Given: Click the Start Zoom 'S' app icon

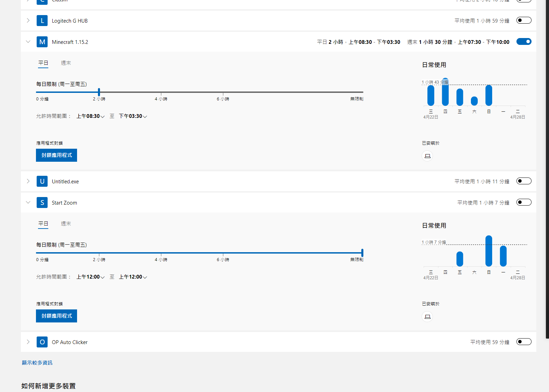Looking at the screenshot, I should tap(42, 203).
